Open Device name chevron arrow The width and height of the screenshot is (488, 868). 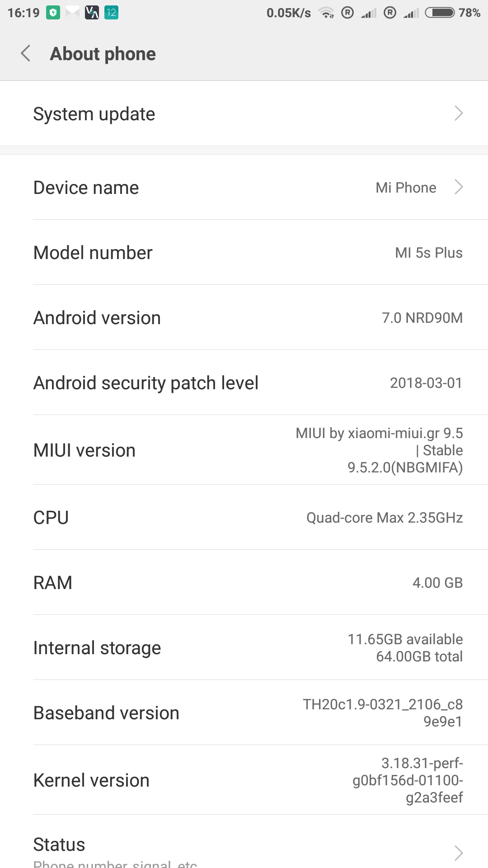coord(459,187)
